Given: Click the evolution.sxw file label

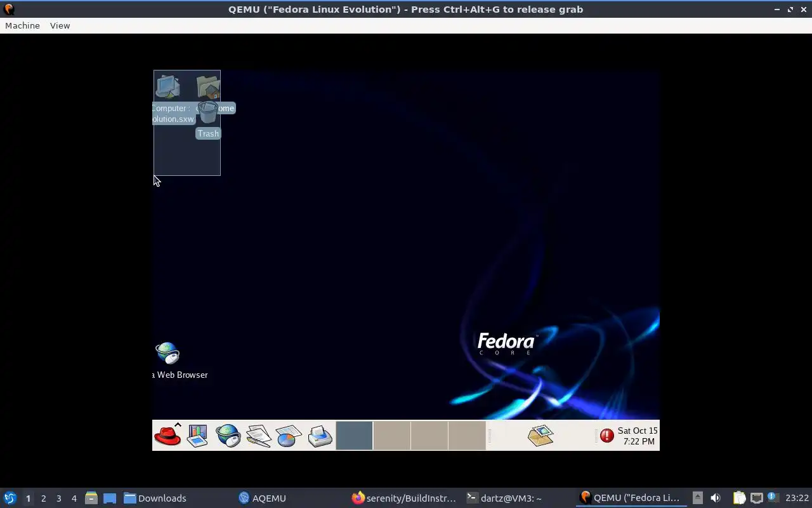Looking at the screenshot, I should tap(173, 119).
